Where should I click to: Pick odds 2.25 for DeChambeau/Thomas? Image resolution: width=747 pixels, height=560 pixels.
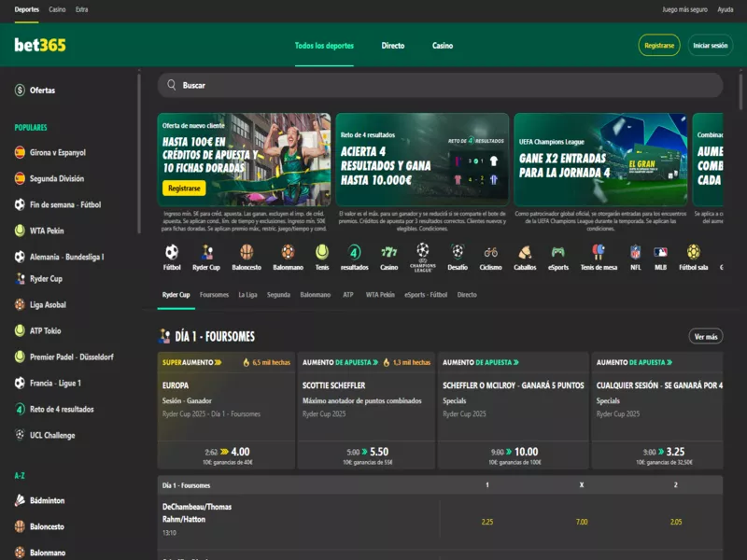point(486,522)
